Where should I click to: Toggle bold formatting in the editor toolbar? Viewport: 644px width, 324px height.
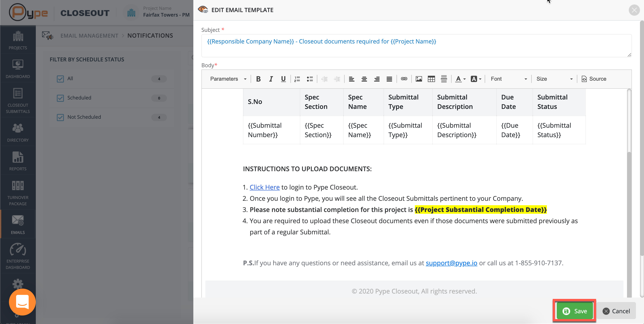coord(258,79)
